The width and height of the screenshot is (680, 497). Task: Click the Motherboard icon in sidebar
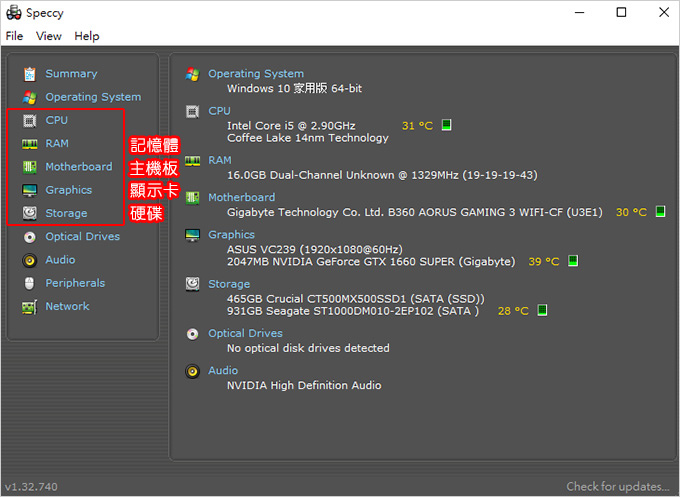point(29,167)
